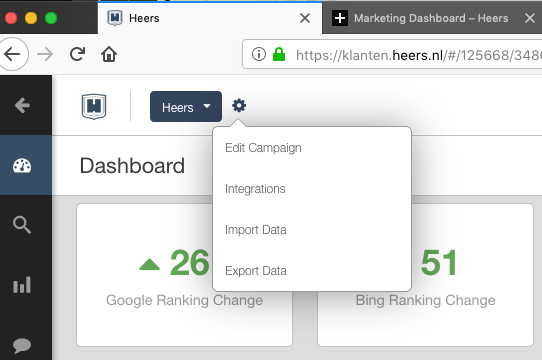This screenshot has height=360, width=542.
Task: Click the address bar URL field
Action: coord(392,55)
